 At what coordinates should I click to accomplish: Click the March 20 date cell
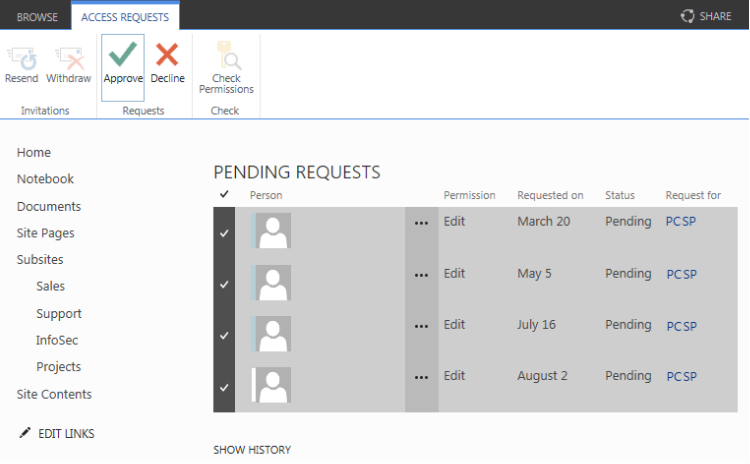tap(544, 221)
